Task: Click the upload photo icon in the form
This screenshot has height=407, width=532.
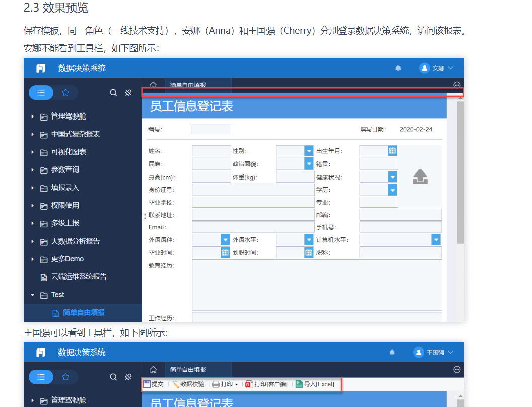Action: click(420, 177)
